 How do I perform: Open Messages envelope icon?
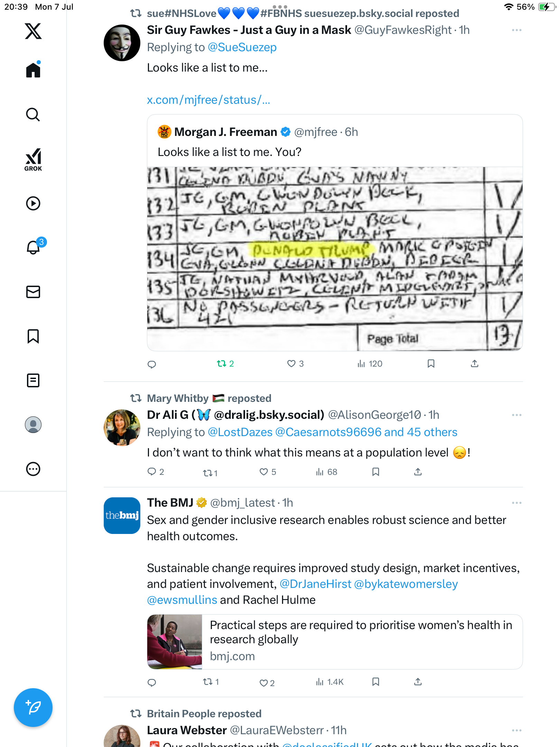pos(33,292)
